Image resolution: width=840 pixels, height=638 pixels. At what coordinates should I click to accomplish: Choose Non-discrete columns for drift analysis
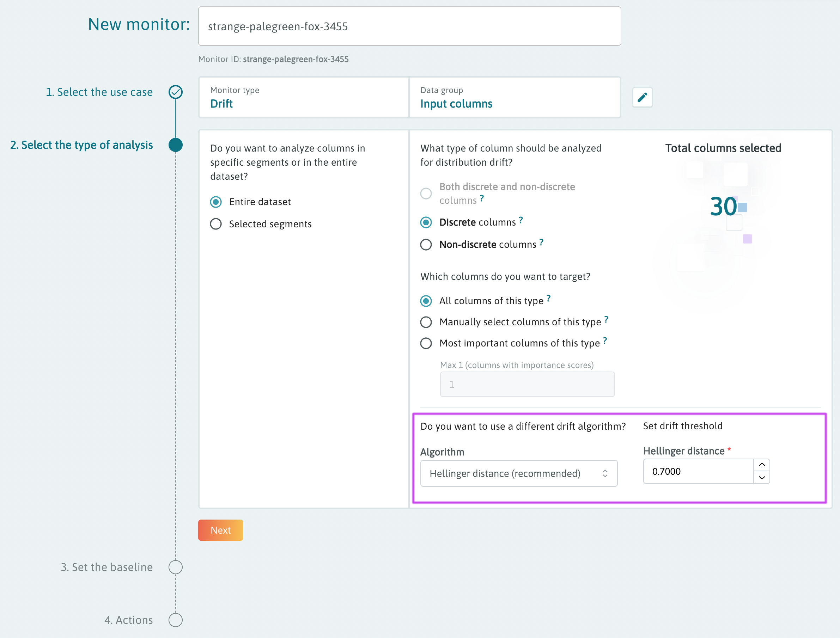click(426, 245)
